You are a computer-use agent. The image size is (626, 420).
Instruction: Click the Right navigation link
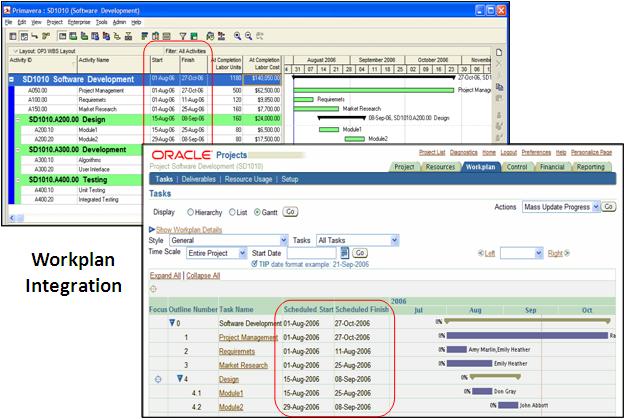click(555, 253)
